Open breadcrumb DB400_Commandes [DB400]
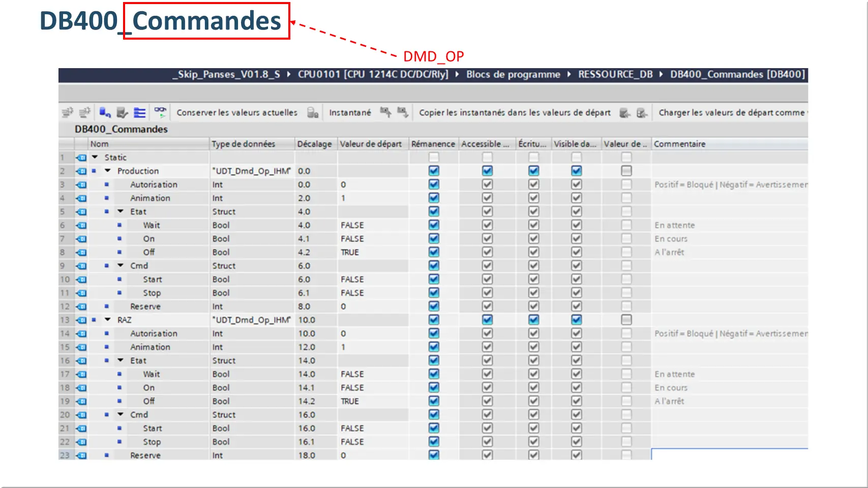Screen dimensions: 868x488 (x=737, y=75)
